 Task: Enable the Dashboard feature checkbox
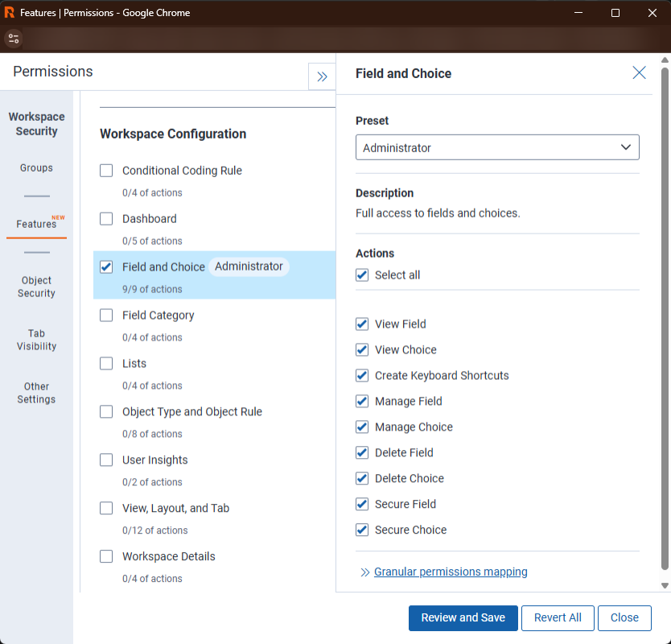[106, 219]
